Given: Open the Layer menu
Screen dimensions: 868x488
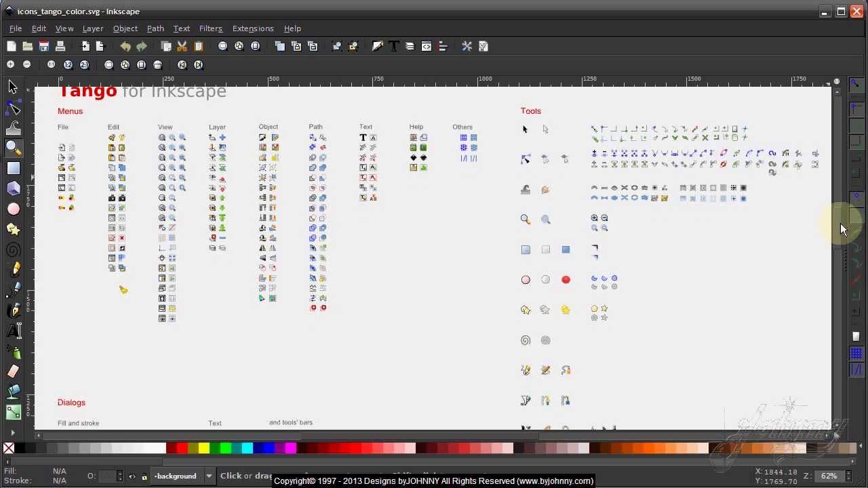Looking at the screenshot, I should pyautogui.click(x=93, y=28).
